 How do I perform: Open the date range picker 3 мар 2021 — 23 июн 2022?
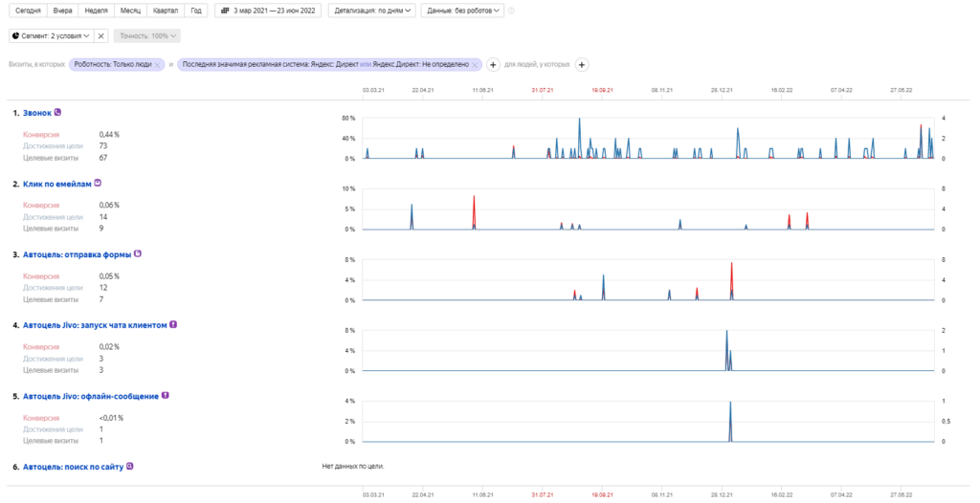[268, 11]
